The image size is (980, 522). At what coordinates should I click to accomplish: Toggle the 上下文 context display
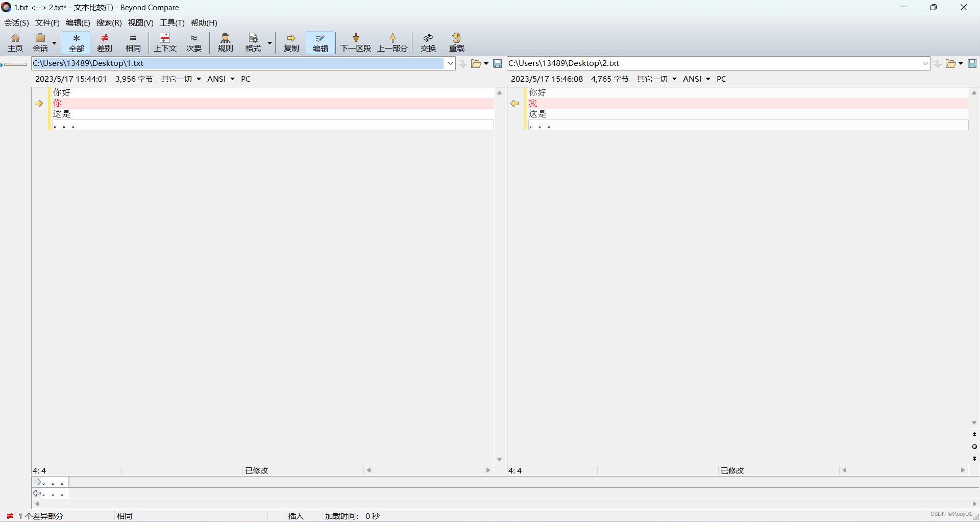pyautogui.click(x=165, y=42)
